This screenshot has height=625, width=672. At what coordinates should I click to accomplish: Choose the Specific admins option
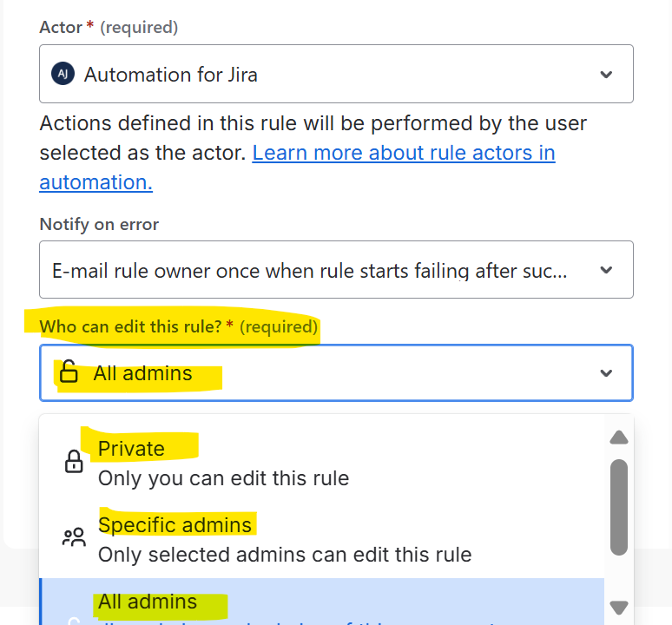pyautogui.click(x=175, y=525)
